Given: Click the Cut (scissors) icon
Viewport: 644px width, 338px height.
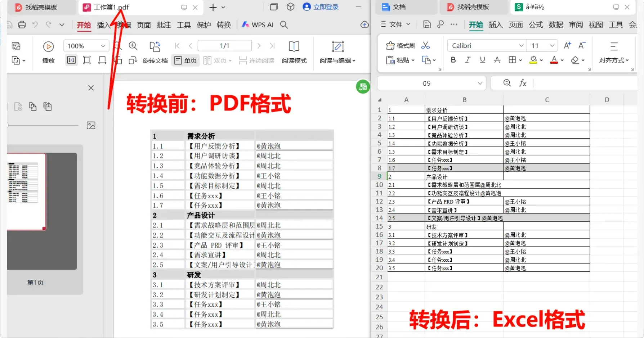Looking at the screenshot, I should (x=425, y=45).
